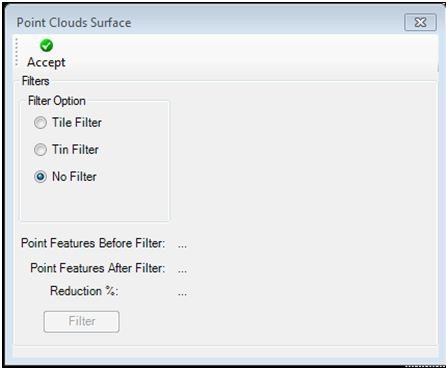Click the green Accept checkmark icon
The width and height of the screenshot is (446, 369).
[x=46, y=45]
